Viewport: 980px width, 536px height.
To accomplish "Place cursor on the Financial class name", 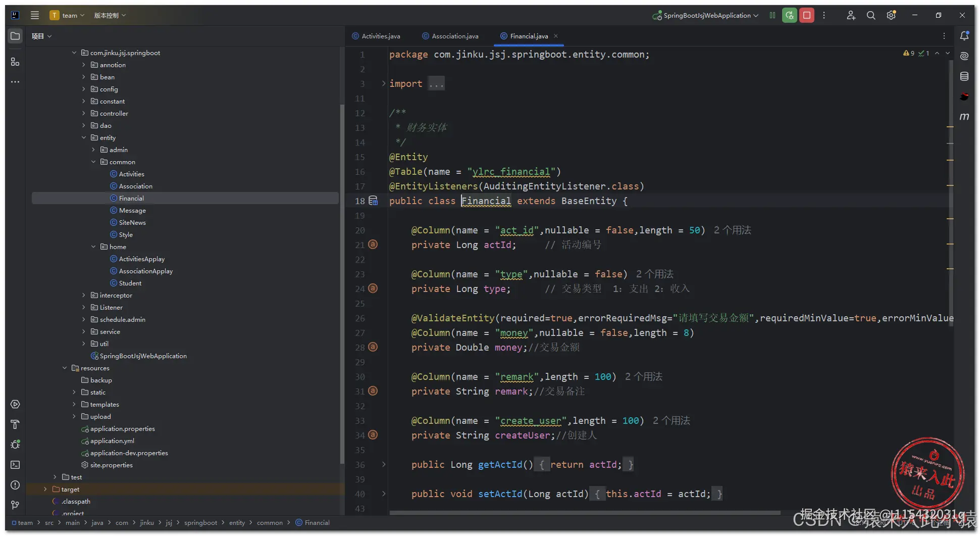I will (x=486, y=201).
